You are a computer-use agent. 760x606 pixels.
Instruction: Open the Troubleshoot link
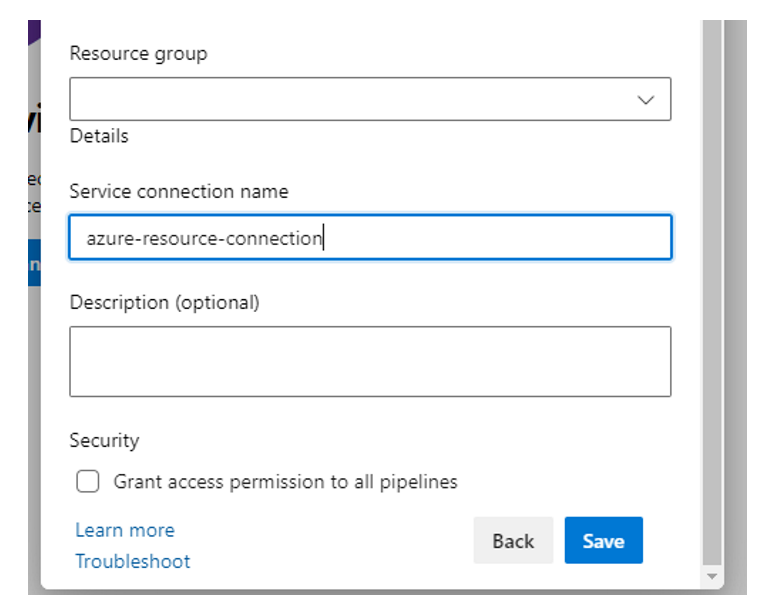click(133, 561)
